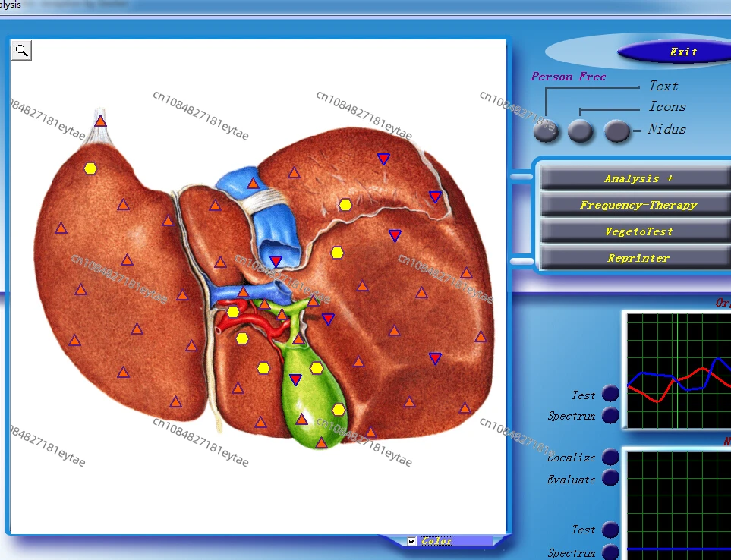Launch the VegetoTest function
731x560 pixels.
[636, 231]
